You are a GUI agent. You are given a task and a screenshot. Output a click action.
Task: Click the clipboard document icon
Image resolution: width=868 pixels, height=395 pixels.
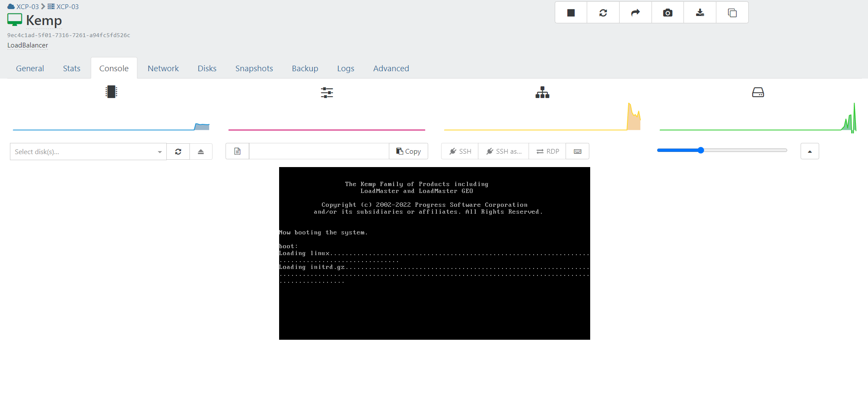tap(237, 151)
